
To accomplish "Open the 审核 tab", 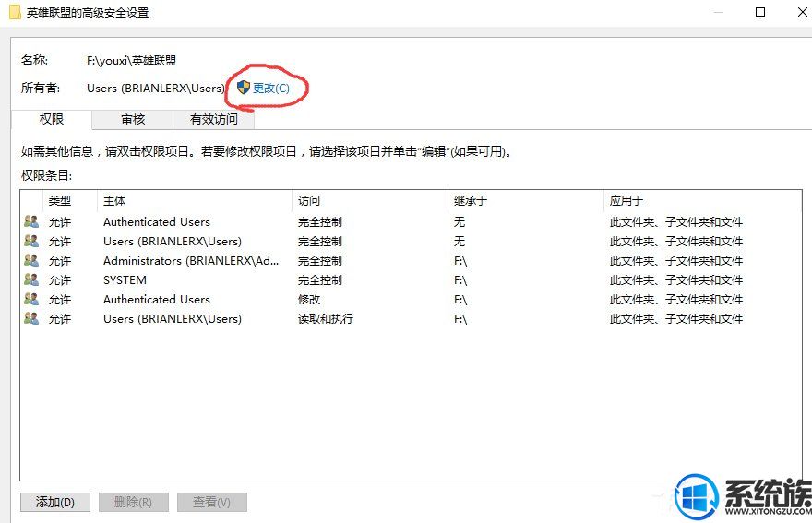I will (x=133, y=120).
